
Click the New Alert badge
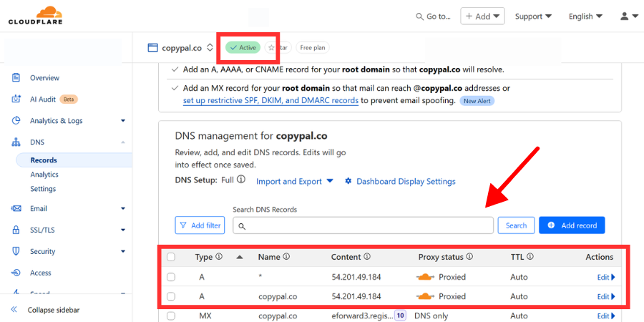tap(477, 101)
